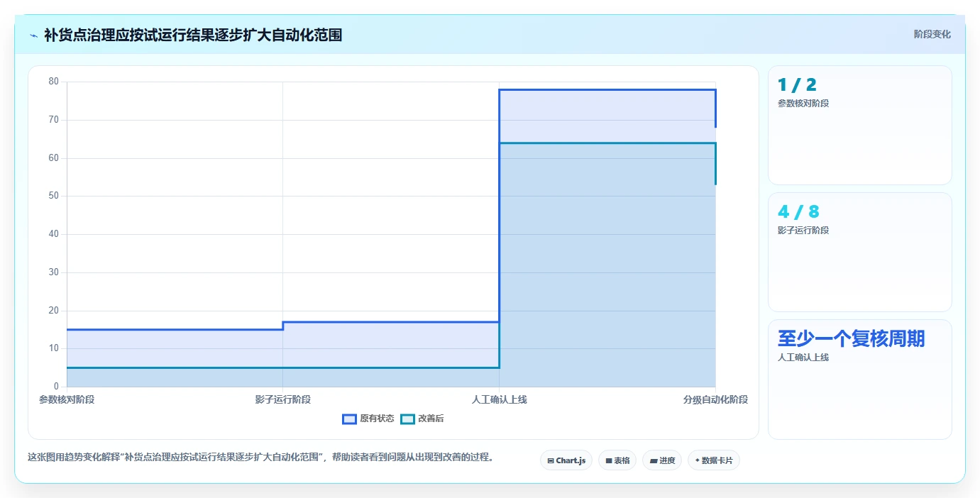
Task: Click the y-axis value 80
Action: (x=54, y=82)
